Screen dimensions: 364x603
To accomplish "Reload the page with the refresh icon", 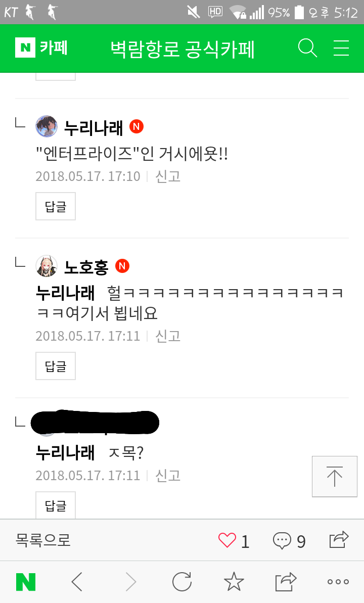I will [x=181, y=581].
